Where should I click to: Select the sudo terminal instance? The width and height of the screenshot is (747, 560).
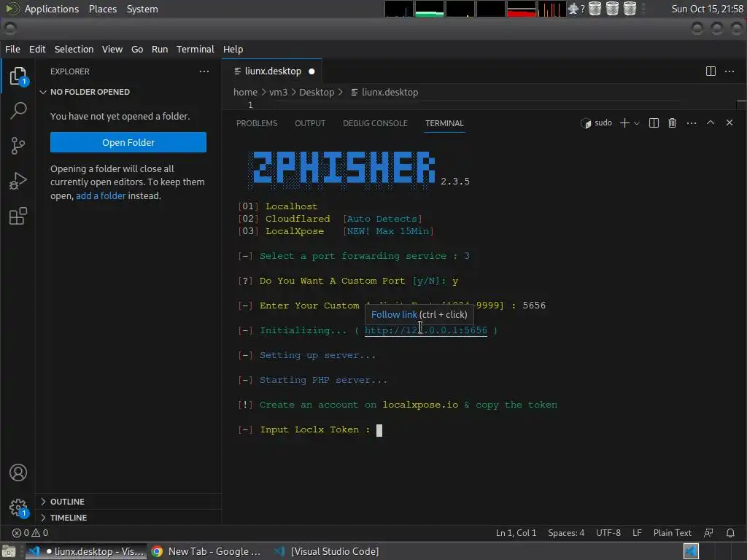[x=597, y=122]
